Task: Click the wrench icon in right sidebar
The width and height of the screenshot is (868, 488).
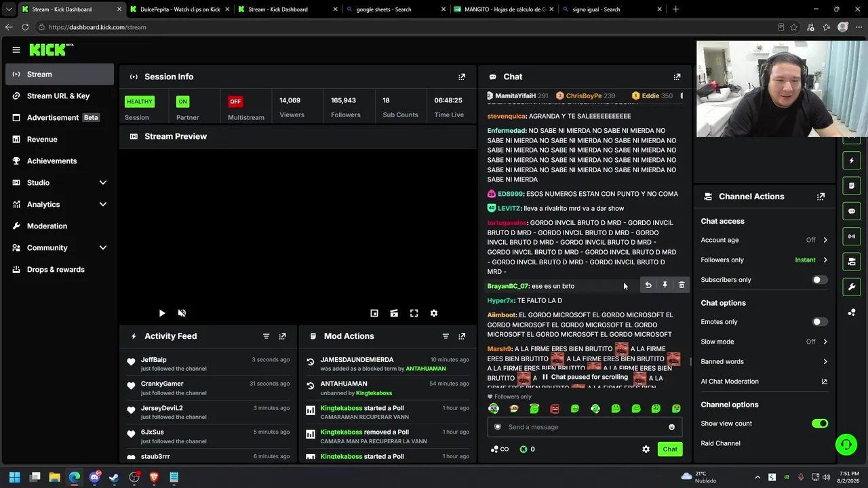Action: point(852,287)
